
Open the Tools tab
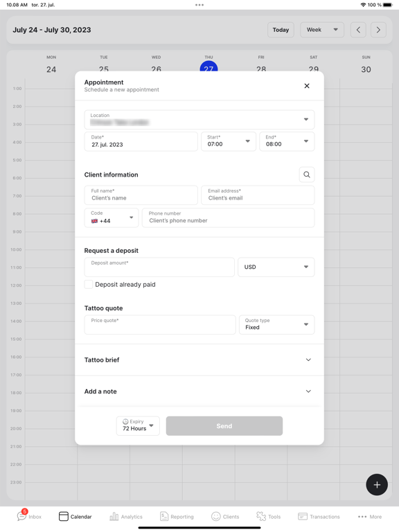268,516
